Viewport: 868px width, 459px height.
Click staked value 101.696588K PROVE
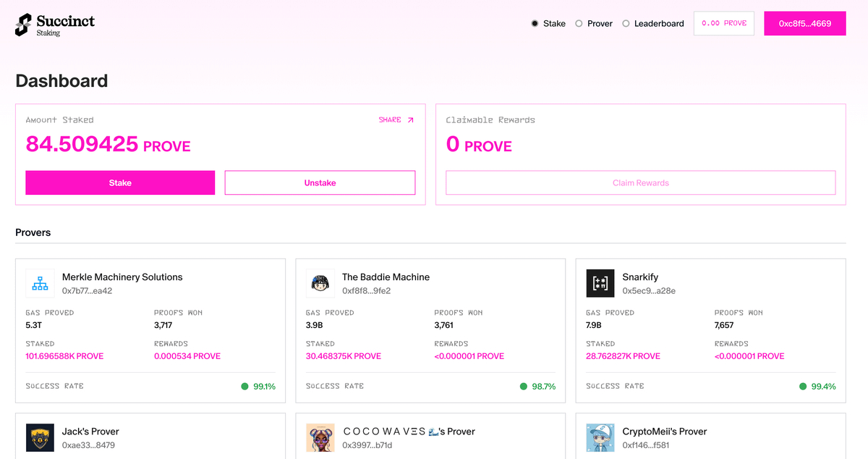pos(64,356)
